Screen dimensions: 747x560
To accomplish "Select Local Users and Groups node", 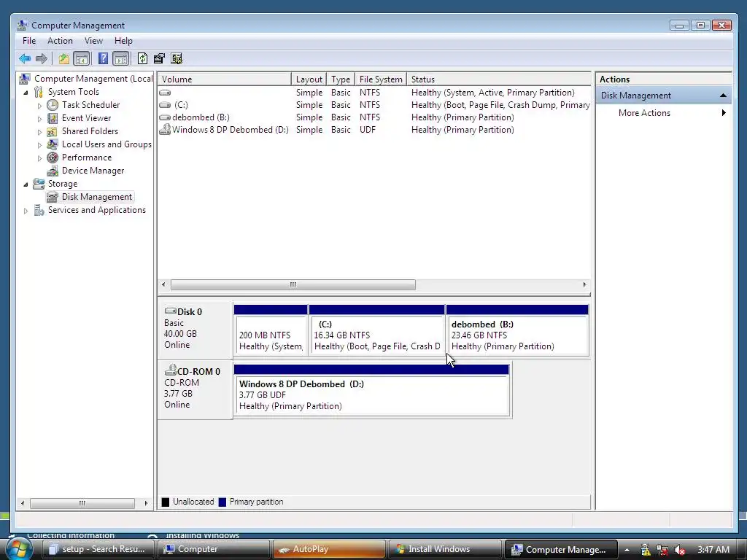I will (107, 144).
